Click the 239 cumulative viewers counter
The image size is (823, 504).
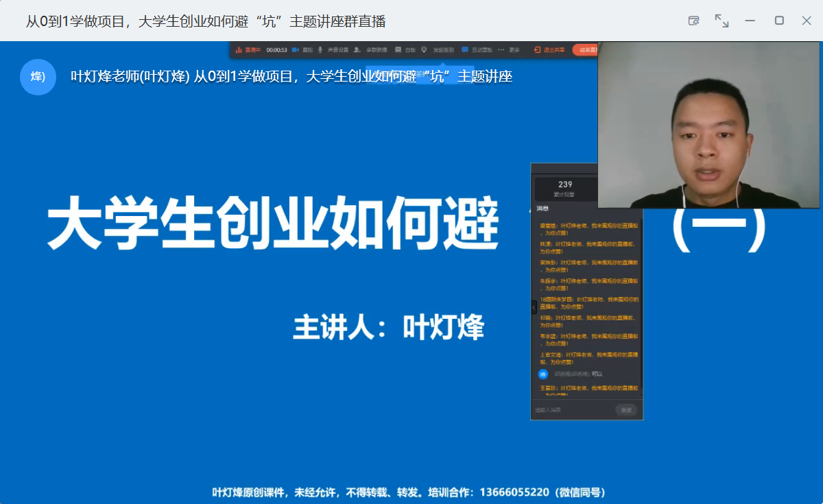[565, 188]
